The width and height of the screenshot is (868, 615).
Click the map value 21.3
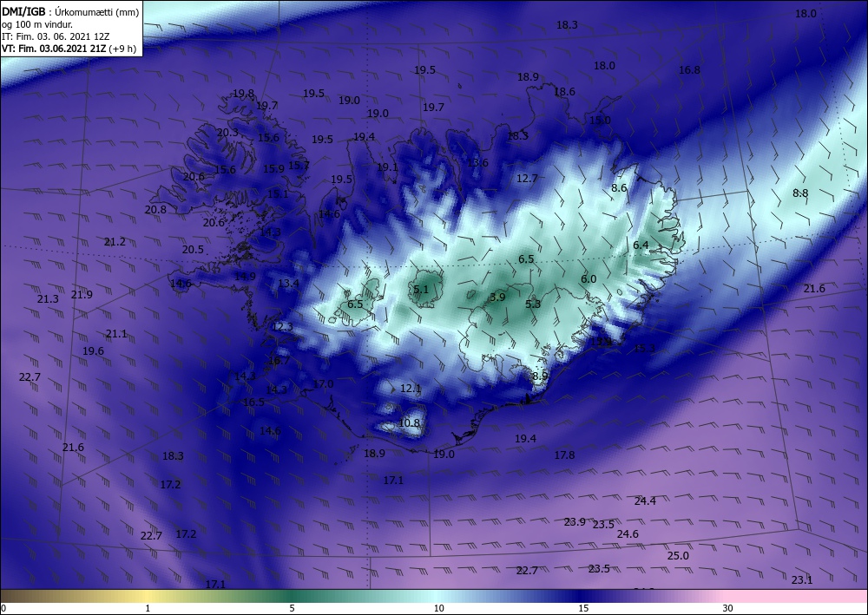pyautogui.click(x=48, y=299)
